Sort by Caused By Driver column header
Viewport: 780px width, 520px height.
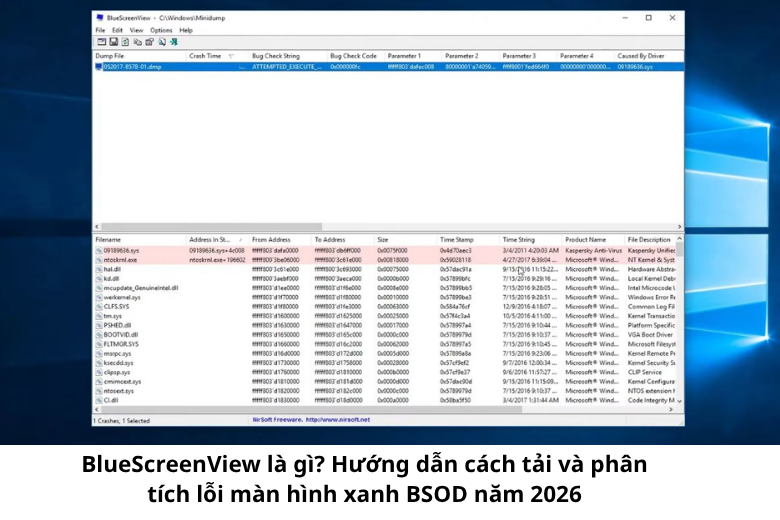649,56
